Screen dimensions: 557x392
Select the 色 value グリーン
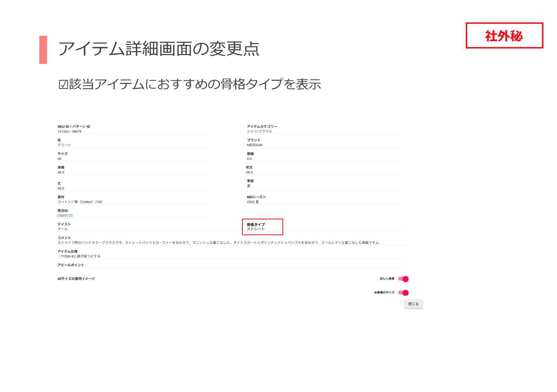click(x=64, y=145)
